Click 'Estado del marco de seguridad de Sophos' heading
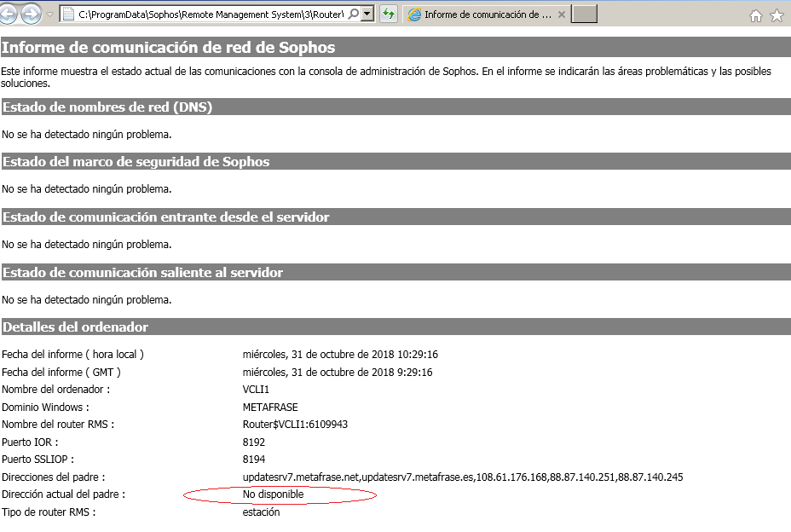 point(136,161)
